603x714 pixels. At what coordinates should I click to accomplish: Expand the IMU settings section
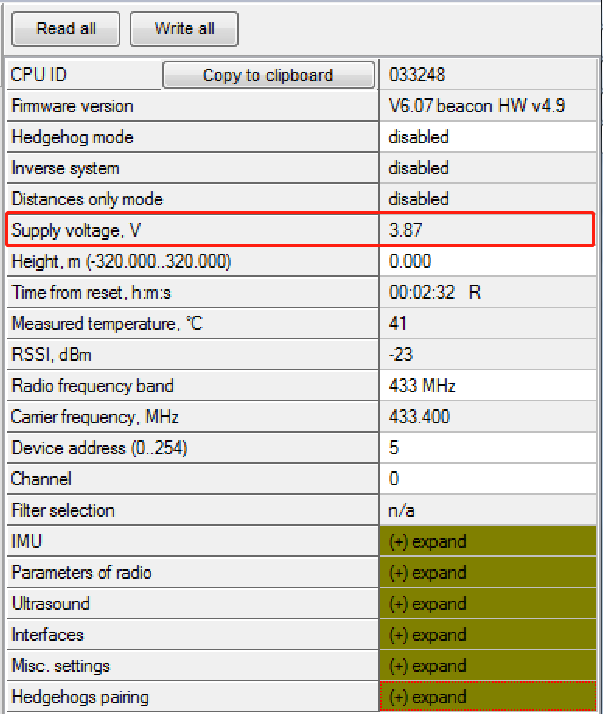(488, 542)
